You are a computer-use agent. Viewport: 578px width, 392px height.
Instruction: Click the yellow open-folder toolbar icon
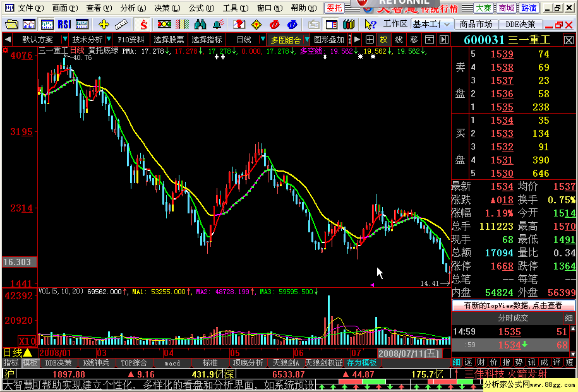(x=11, y=25)
